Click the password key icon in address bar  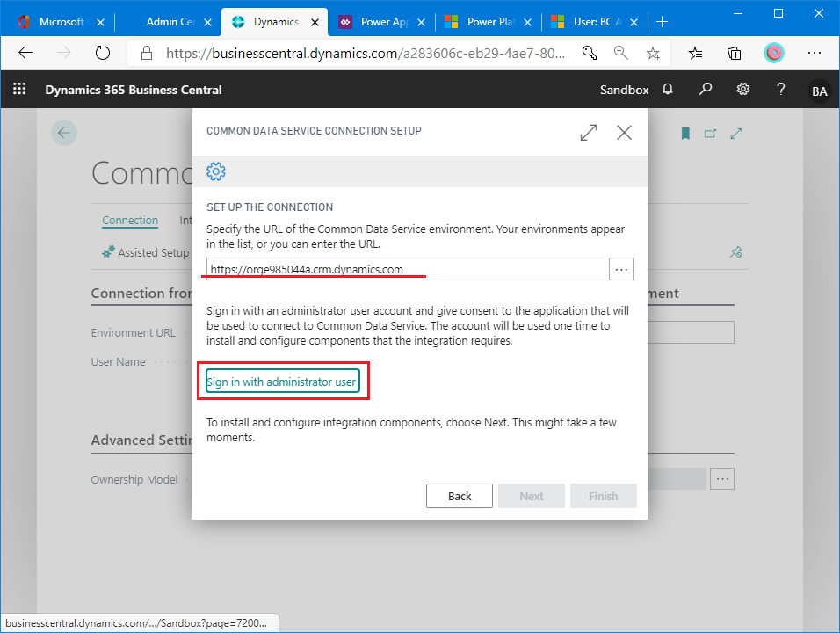tap(590, 53)
